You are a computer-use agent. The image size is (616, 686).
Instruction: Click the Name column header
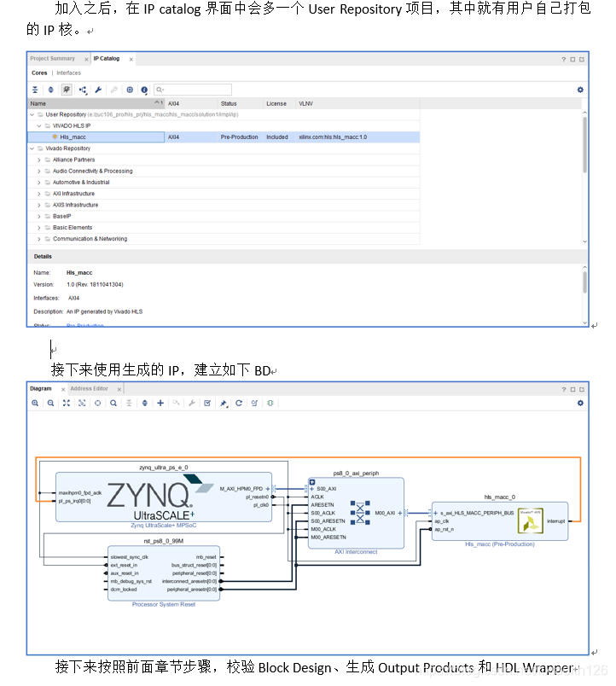point(96,104)
